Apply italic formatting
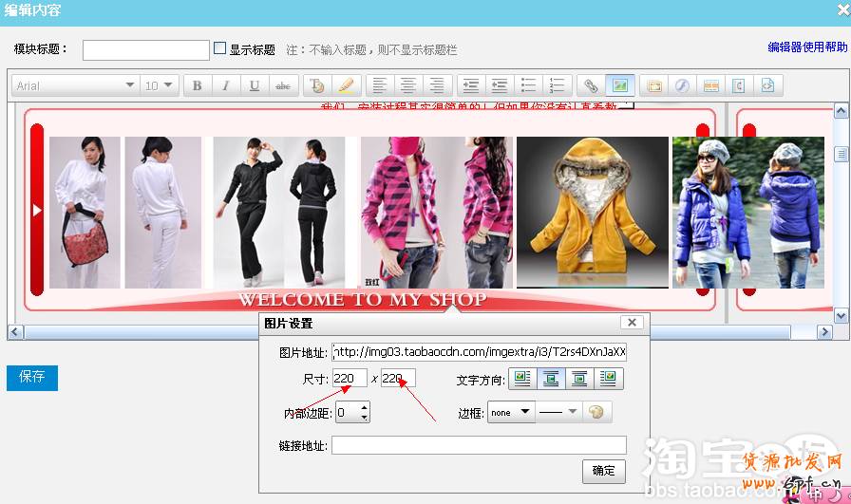This screenshot has height=504, width=851. pyautogui.click(x=225, y=85)
